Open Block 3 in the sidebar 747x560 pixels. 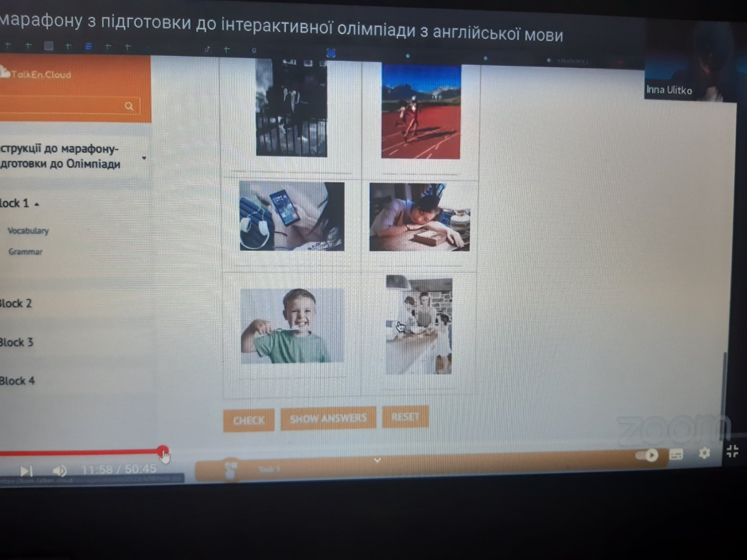tap(16, 342)
